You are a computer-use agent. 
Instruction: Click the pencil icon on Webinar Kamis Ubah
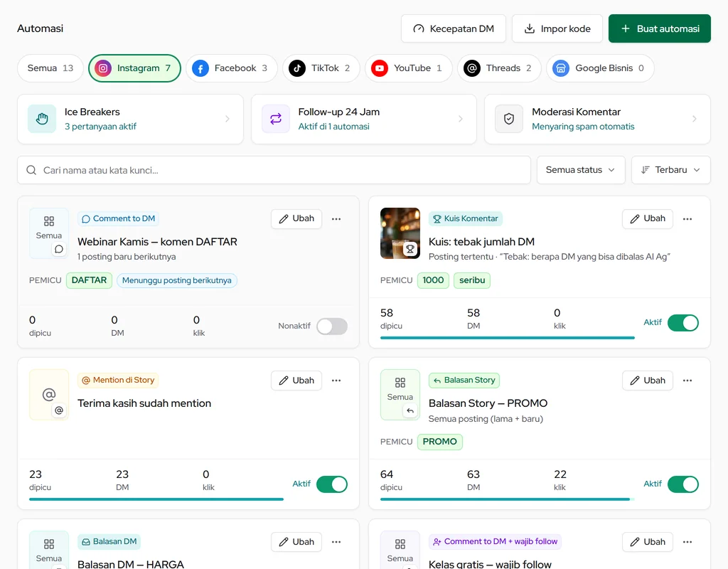pos(283,219)
